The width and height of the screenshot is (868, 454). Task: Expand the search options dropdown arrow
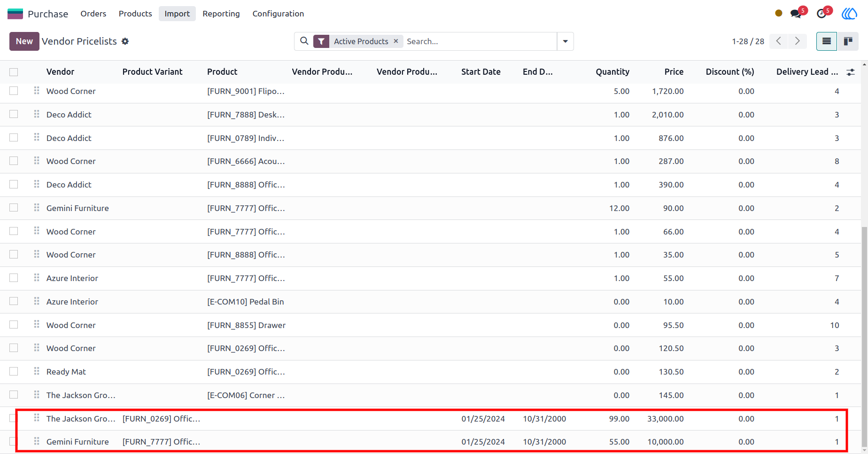click(565, 41)
